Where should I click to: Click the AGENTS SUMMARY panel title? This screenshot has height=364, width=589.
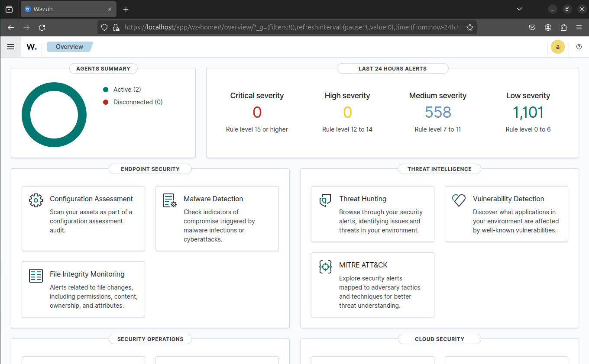[103, 68]
